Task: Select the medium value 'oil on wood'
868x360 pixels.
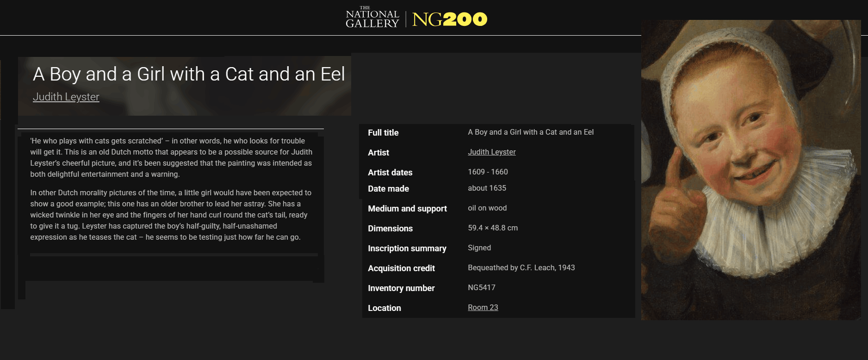Action: coord(487,208)
